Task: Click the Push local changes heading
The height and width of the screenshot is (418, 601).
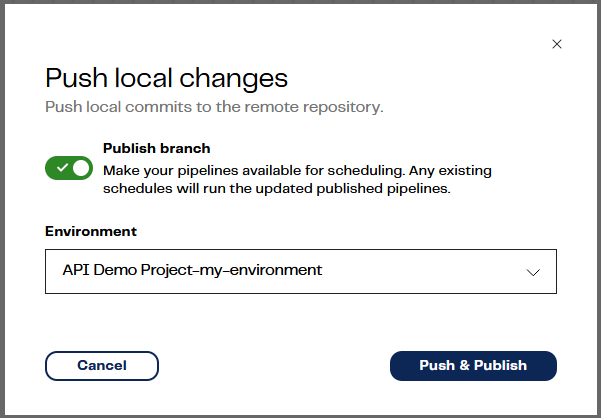Action: (x=166, y=79)
